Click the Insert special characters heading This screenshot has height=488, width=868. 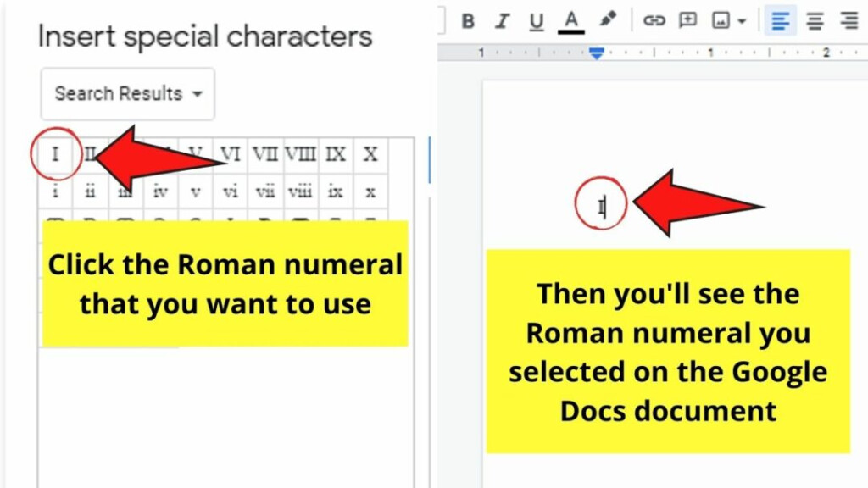(x=205, y=37)
